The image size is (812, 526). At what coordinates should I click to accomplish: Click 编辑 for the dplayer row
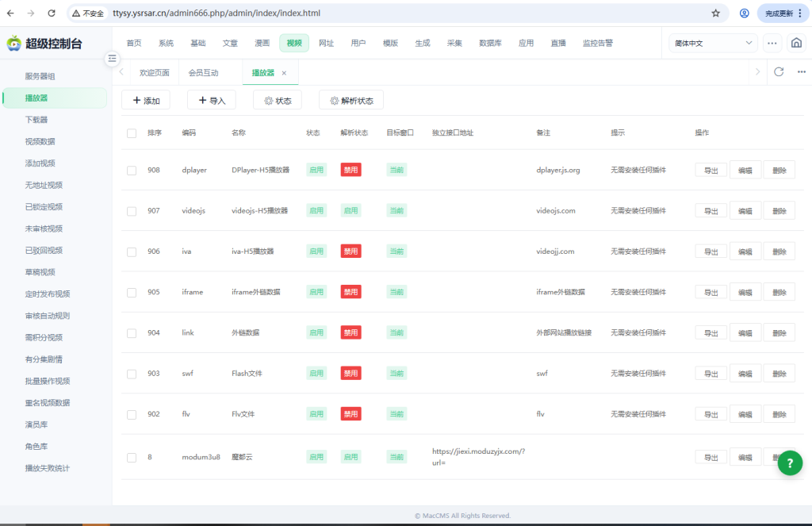[x=745, y=171]
